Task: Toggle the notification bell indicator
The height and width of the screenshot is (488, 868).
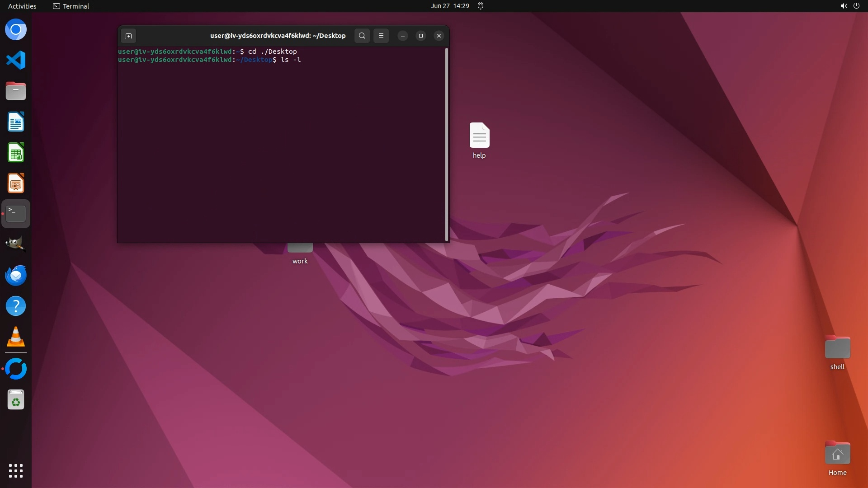Action: coord(481,6)
